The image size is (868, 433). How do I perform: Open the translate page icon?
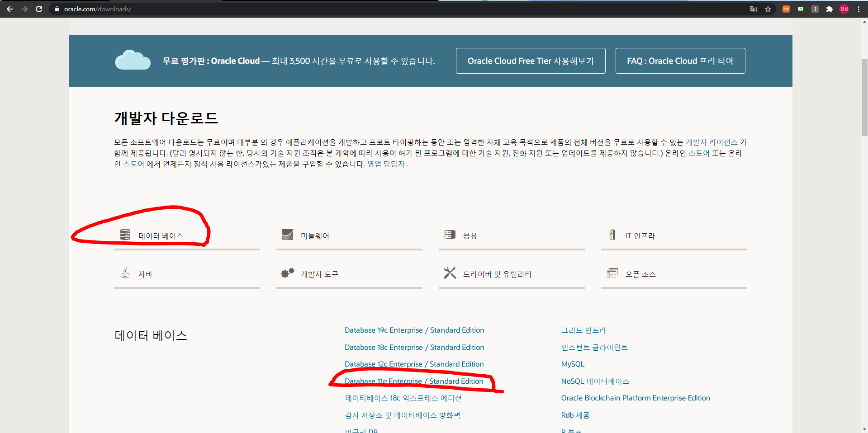click(x=754, y=9)
